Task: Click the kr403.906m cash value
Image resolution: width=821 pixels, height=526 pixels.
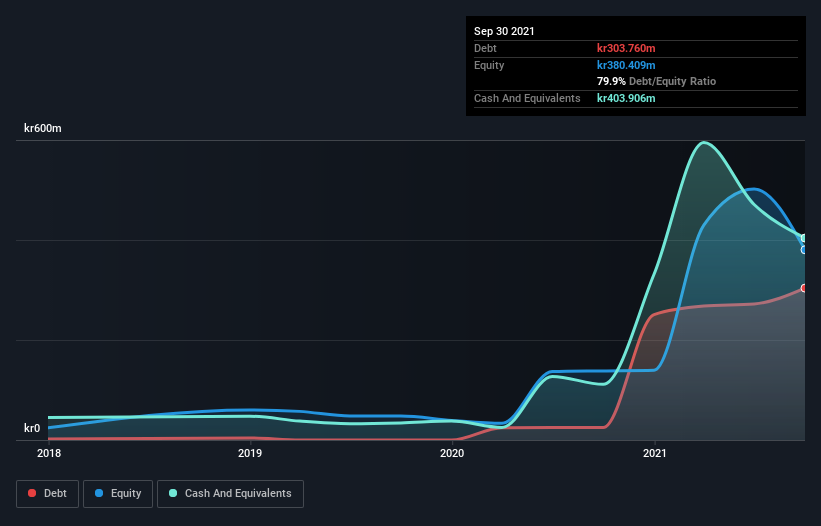Action: pos(626,98)
